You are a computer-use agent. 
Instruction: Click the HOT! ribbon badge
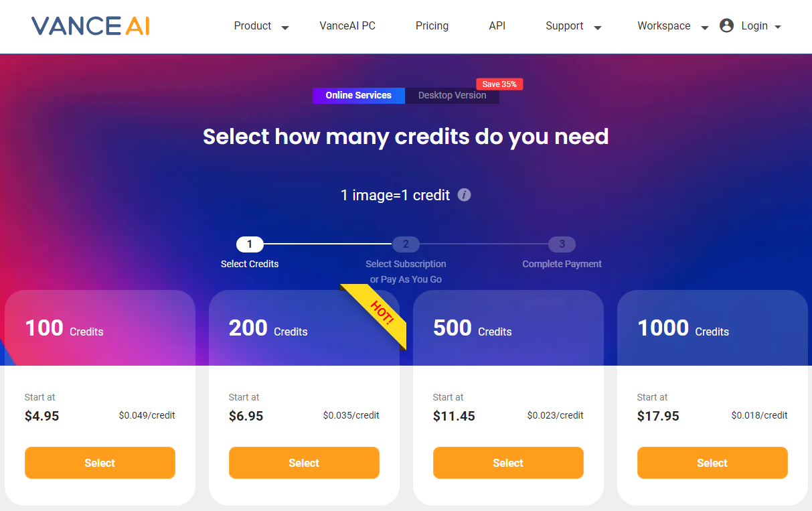[380, 312]
